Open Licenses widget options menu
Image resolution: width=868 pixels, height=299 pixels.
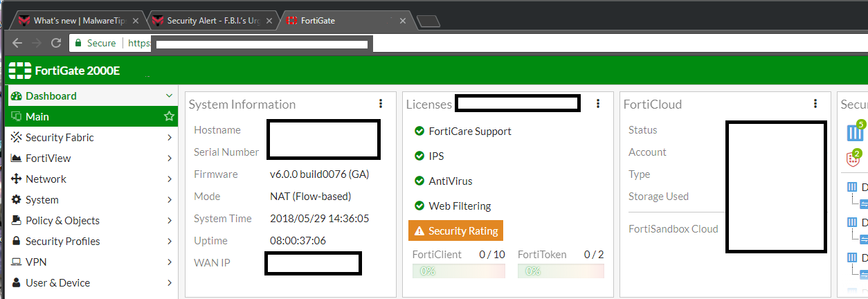598,104
